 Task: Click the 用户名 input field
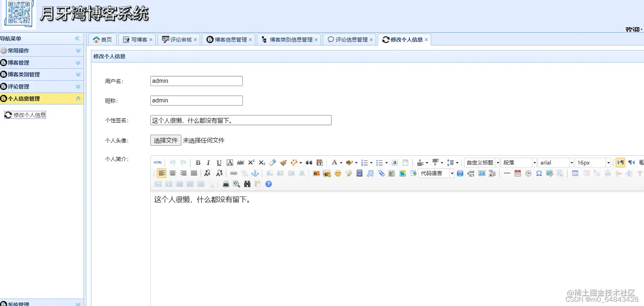point(196,81)
